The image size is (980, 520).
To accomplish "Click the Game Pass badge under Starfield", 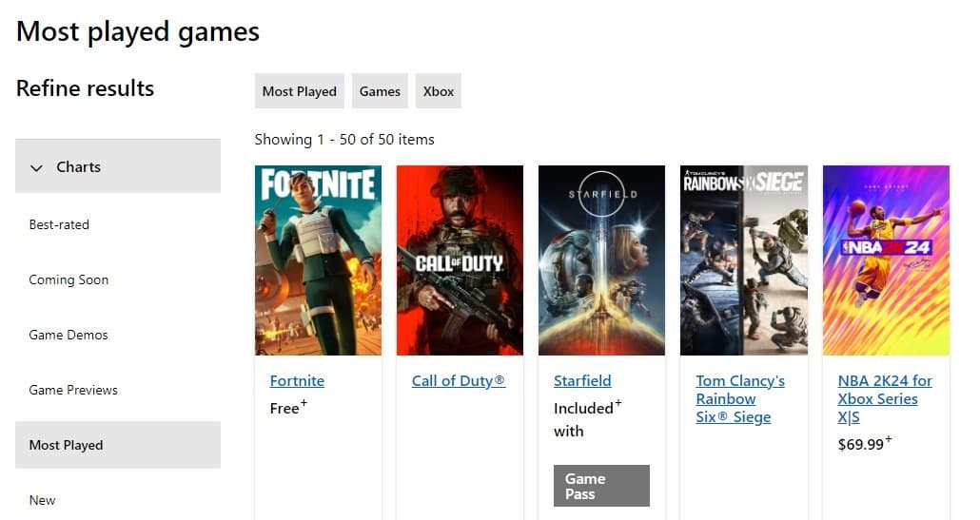I will 602,486.
